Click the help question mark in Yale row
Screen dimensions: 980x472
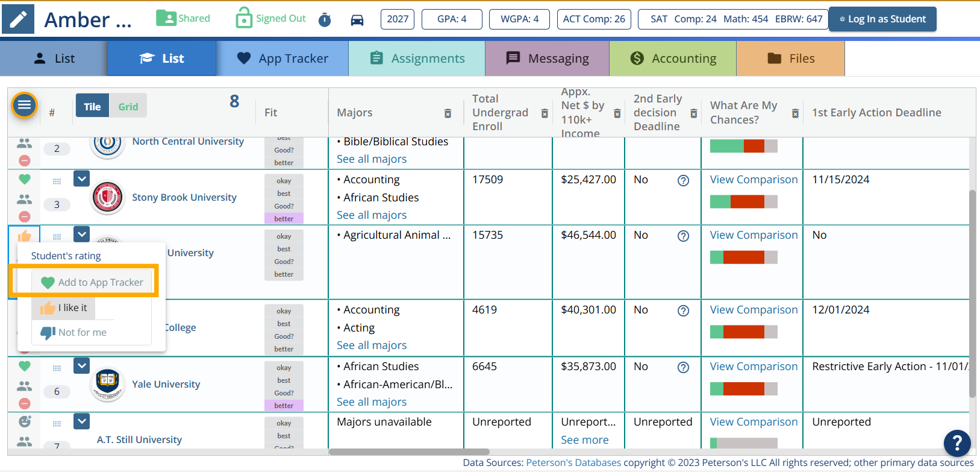click(x=683, y=367)
